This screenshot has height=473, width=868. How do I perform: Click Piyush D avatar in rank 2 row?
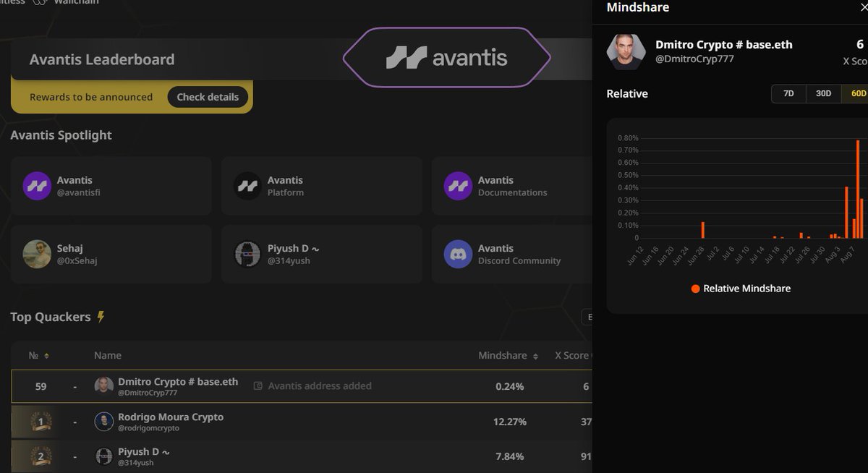(104, 456)
